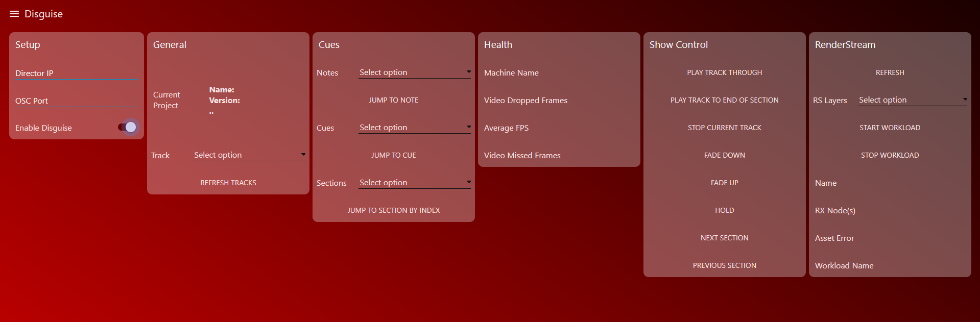Open the Sections select dropdown
Screen dimensions: 980x322
point(415,183)
